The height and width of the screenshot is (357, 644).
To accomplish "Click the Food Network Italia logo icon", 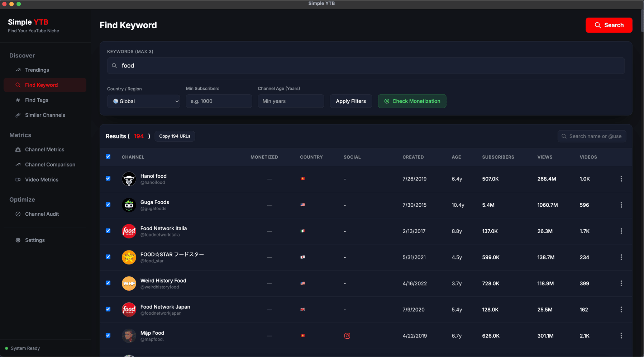I will click(x=129, y=231).
